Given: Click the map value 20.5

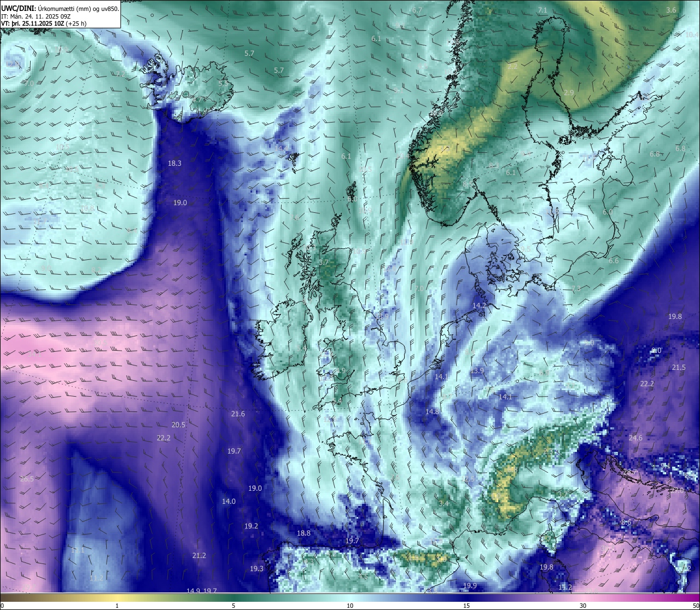Looking at the screenshot, I should (178, 425).
